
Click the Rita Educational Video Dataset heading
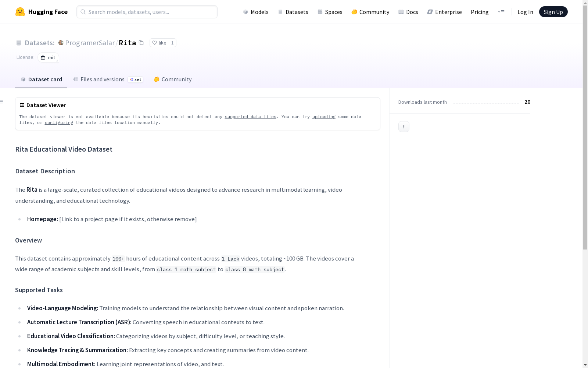tap(64, 149)
